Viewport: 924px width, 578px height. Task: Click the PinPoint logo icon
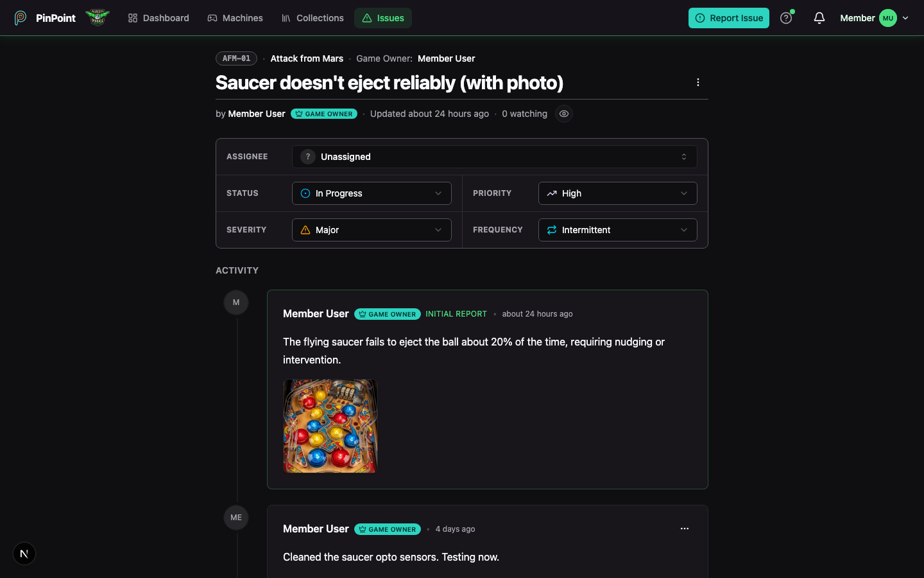21,18
